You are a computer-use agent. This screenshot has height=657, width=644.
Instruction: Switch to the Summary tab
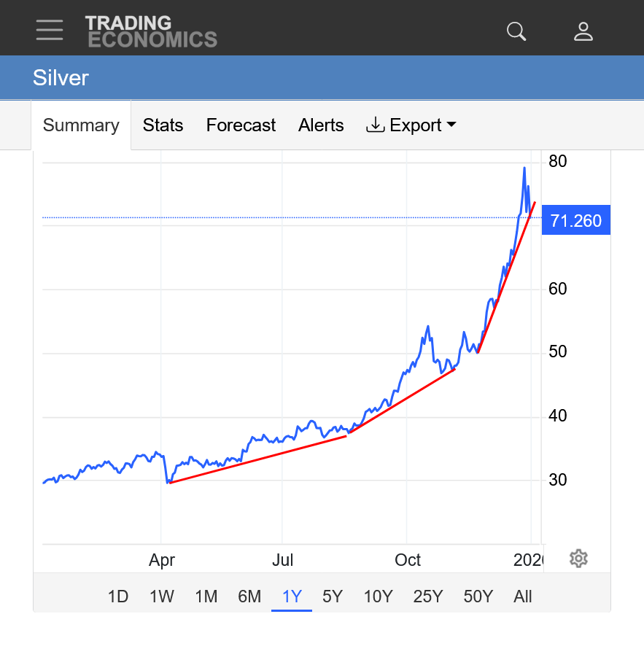click(x=81, y=125)
